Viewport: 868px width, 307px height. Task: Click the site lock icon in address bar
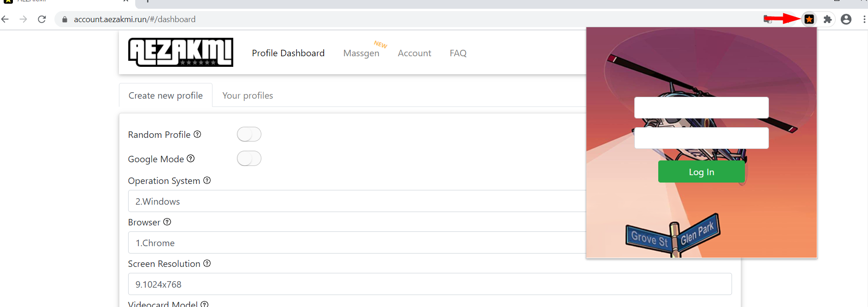(65, 19)
